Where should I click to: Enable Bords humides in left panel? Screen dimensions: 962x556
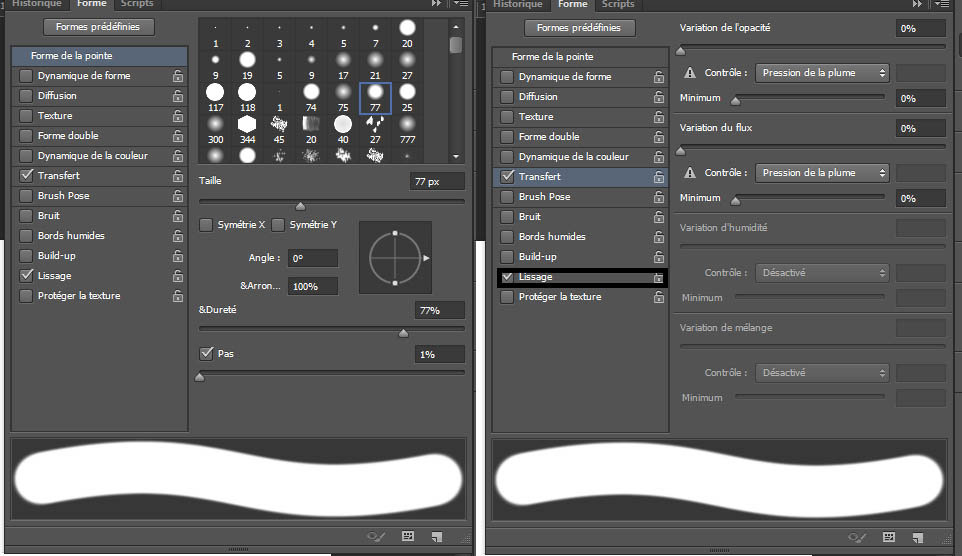(26, 236)
